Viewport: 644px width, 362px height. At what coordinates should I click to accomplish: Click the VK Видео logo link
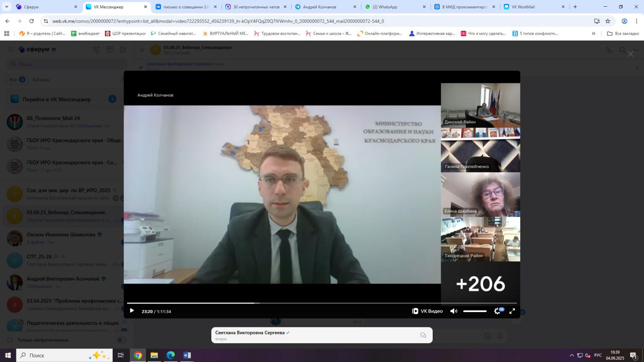pos(427,311)
